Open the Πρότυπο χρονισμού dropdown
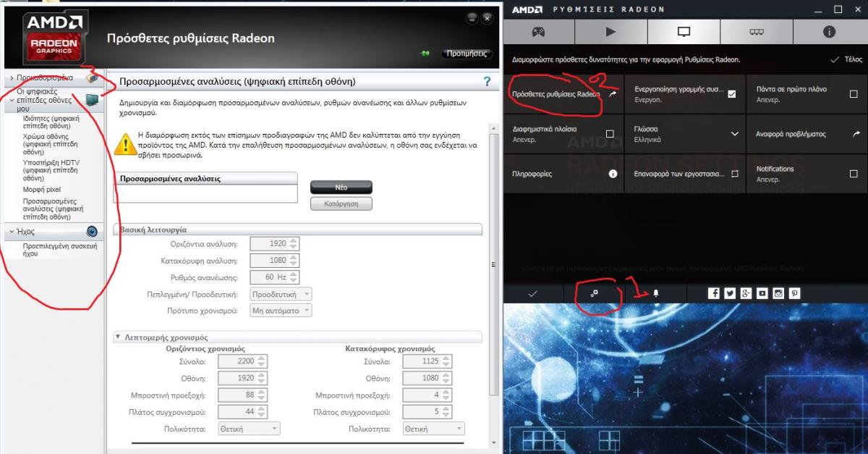Screen dimensions: 868x454 pyautogui.click(x=281, y=310)
